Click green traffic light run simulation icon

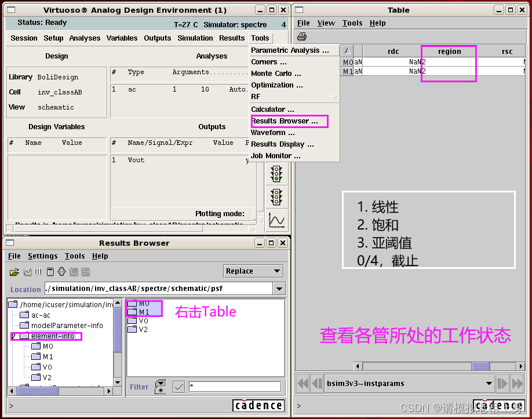coord(276,174)
